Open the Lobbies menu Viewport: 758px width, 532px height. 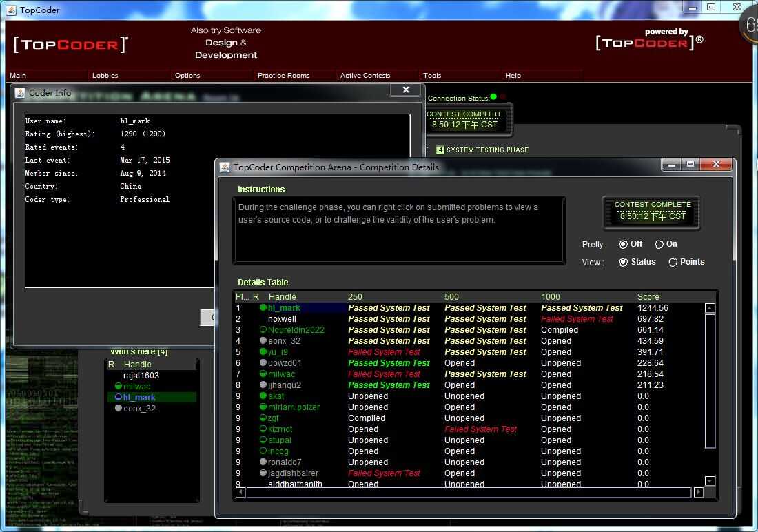[105, 75]
